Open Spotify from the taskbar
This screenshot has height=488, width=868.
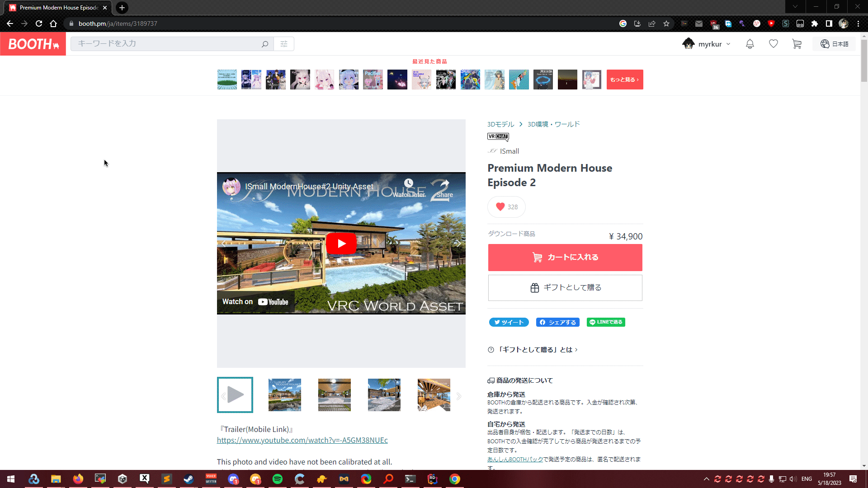click(278, 479)
